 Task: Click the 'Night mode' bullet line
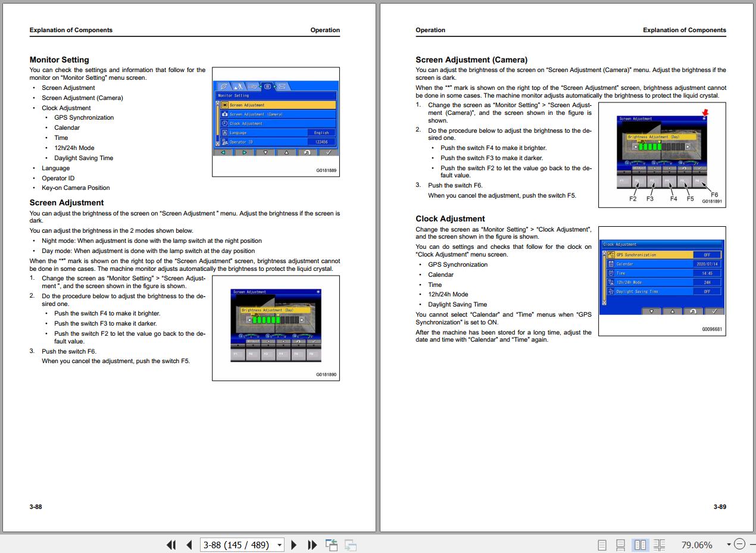coord(152,240)
